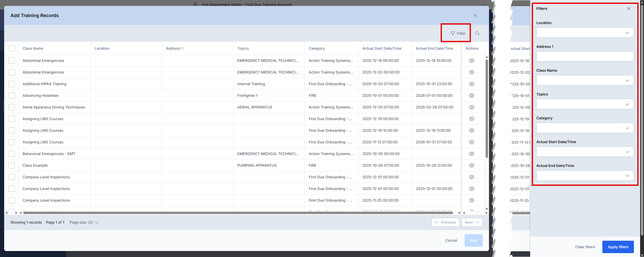Click the eye icon for Advancing Hoselines
This screenshot has width=644, height=257.
pos(472,96)
